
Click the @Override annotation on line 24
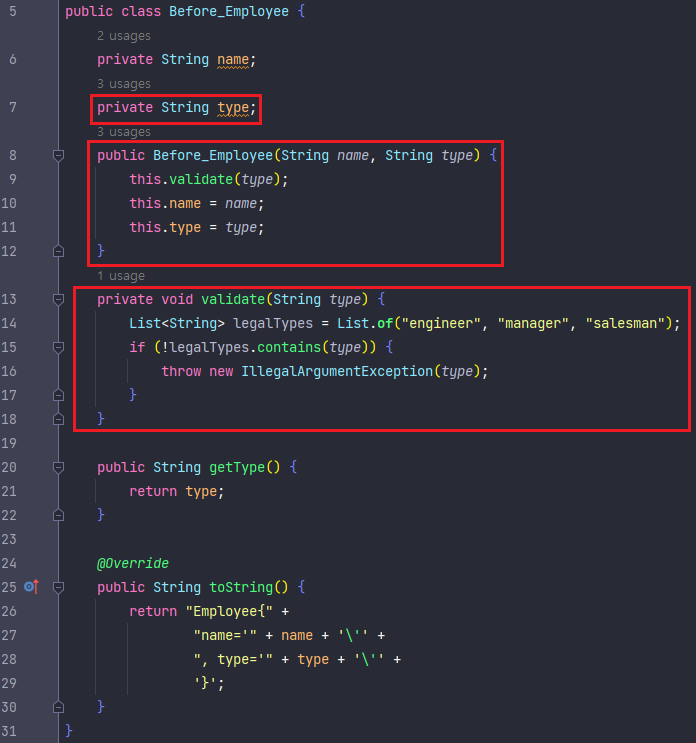click(x=133, y=563)
